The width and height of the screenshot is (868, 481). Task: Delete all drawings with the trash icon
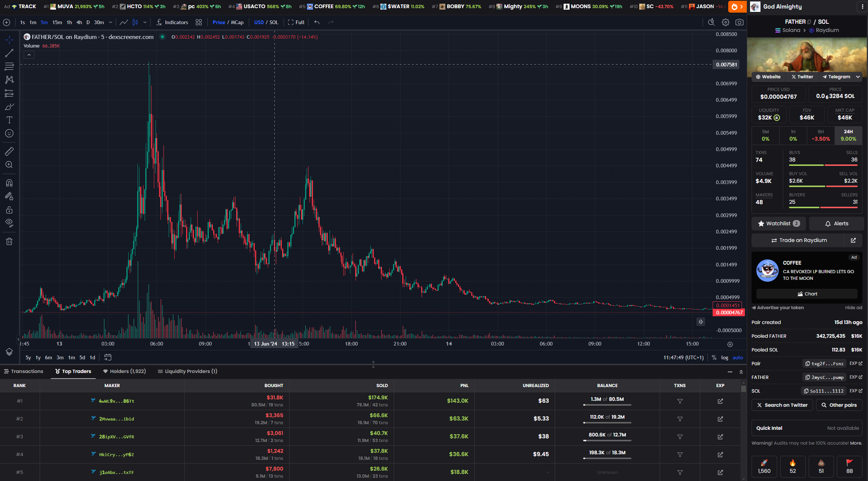[x=9, y=241]
